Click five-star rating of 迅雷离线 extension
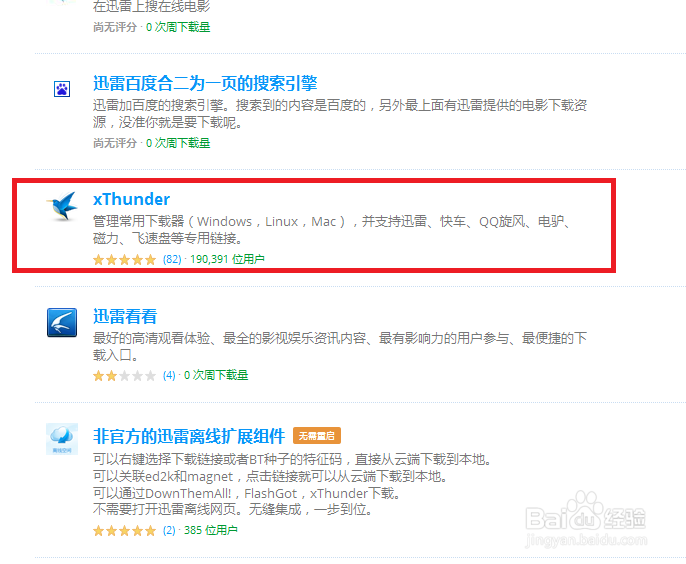Image resolution: width=686 pixels, height=564 pixels. point(124,531)
